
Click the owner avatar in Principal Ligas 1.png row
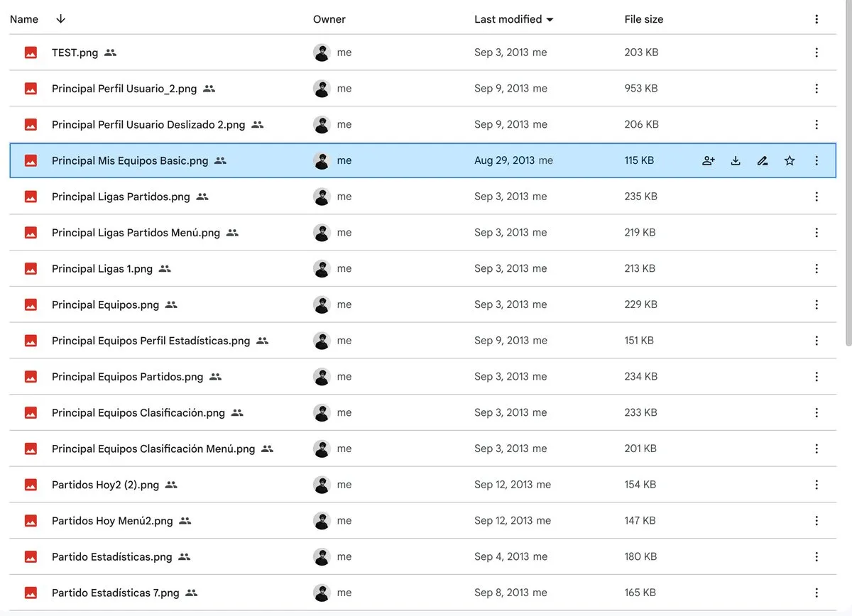322,269
